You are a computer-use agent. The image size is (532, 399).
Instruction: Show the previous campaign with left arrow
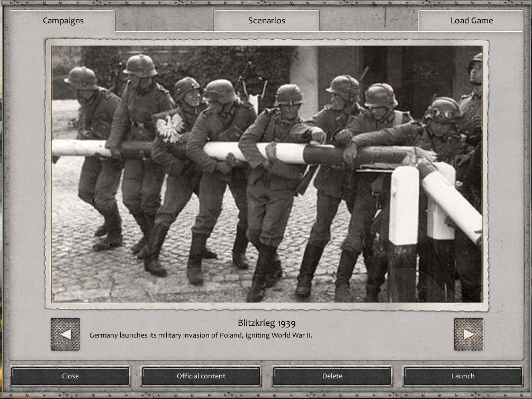click(66, 334)
